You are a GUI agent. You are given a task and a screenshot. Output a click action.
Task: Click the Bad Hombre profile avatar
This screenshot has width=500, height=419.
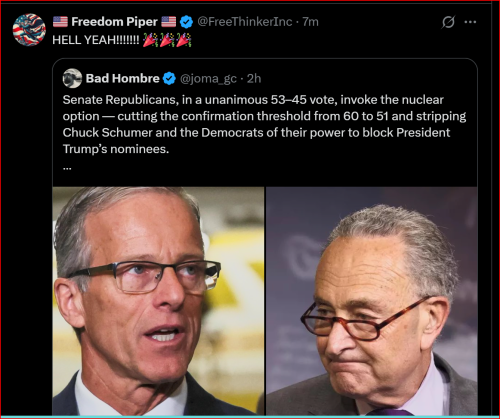coord(72,78)
